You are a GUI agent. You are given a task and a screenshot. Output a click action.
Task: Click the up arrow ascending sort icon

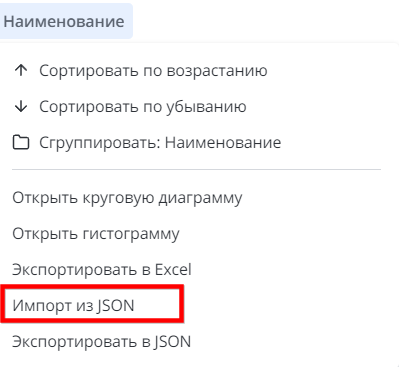point(21,70)
